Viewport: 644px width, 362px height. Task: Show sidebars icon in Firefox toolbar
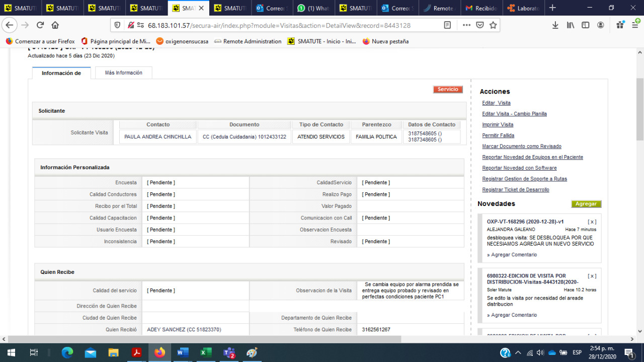pos(586,25)
